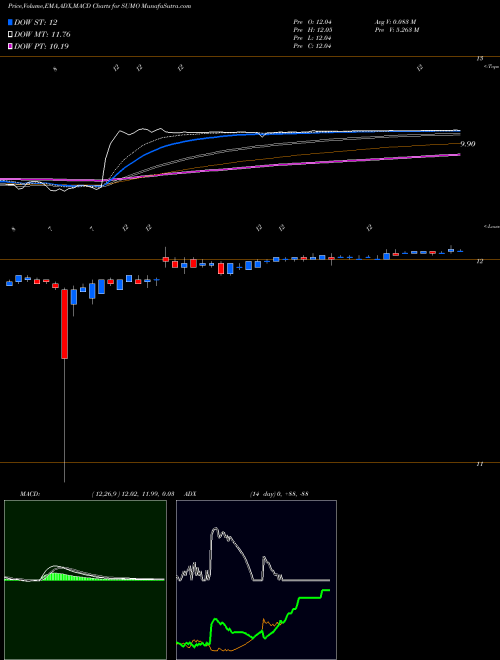Click the blue DOW ST legend swatch
The image size is (500, 660).
10,22
